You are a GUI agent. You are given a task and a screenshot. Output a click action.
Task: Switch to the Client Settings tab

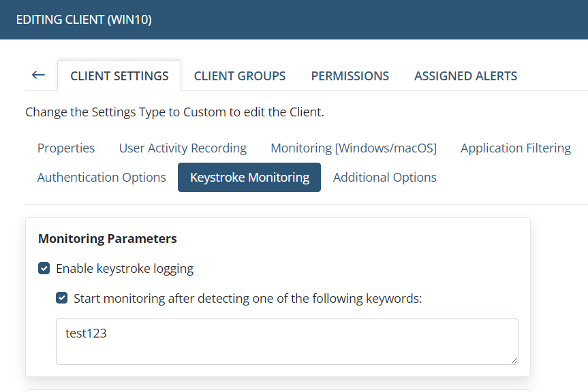click(x=119, y=76)
